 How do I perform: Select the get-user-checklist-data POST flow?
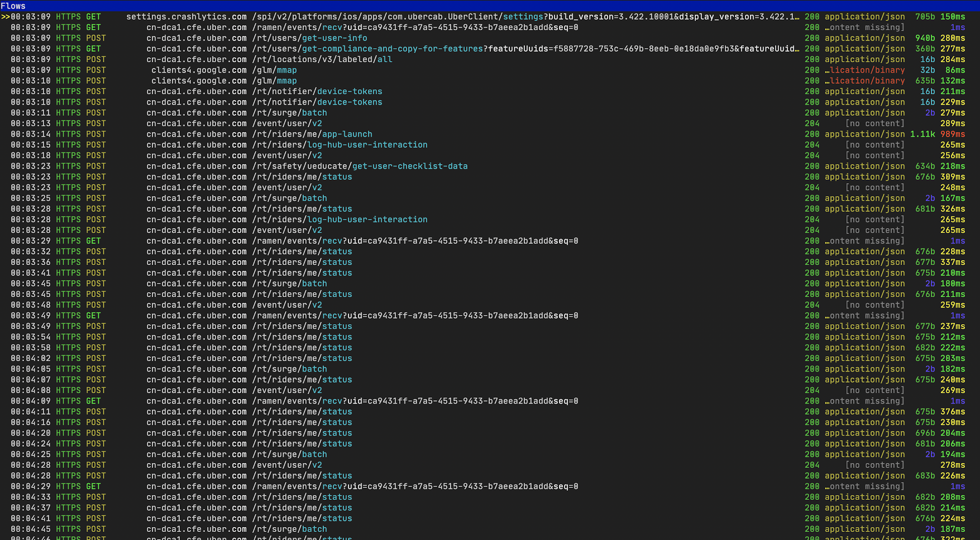click(360, 166)
